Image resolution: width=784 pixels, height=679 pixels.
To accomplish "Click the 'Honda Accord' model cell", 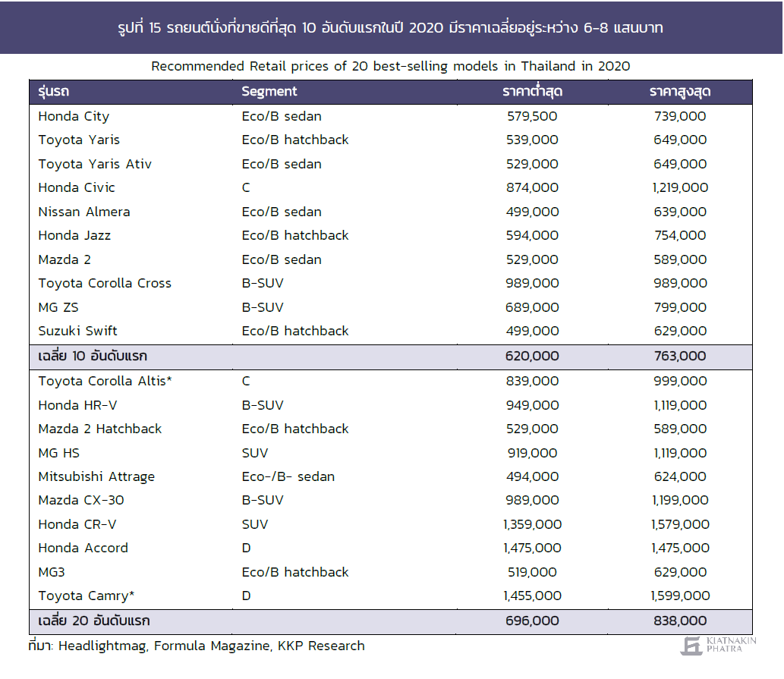I will tap(83, 548).
